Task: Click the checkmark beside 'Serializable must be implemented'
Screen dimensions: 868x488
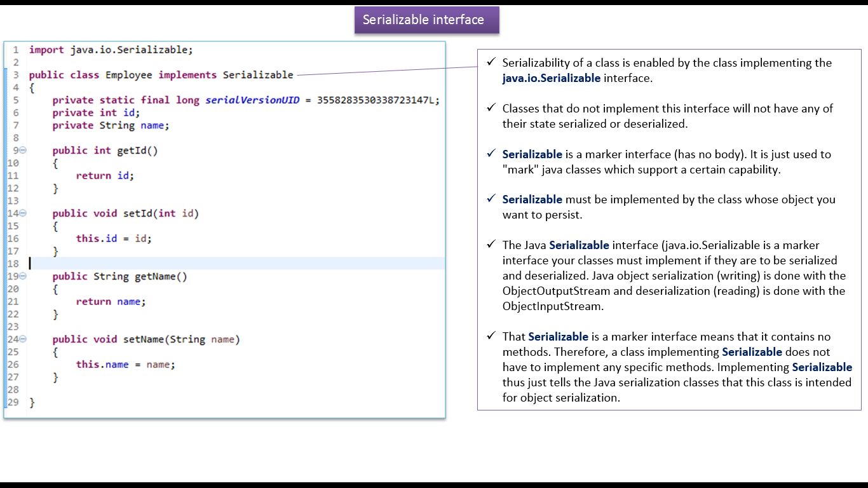Action: pyautogui.click(x=491, y=198)
